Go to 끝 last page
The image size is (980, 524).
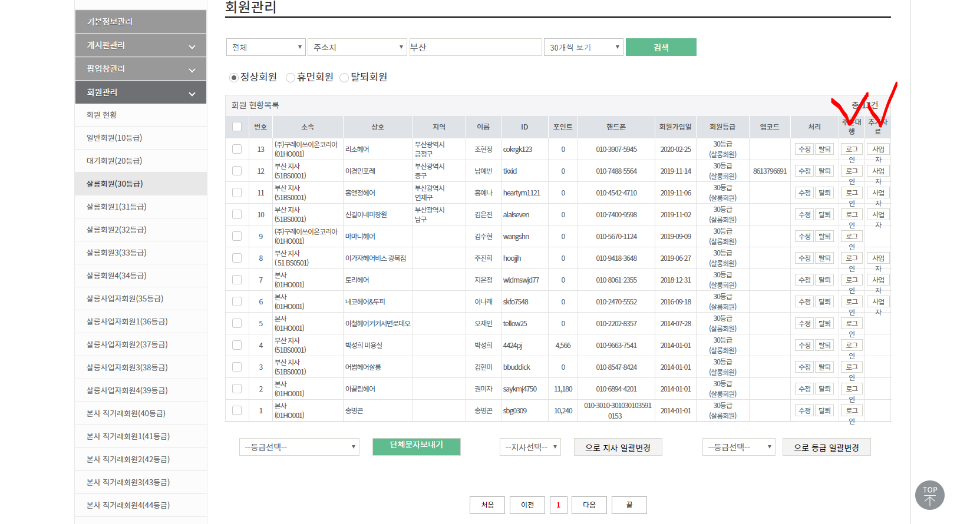pyautogui.click(x=629, y=505)
